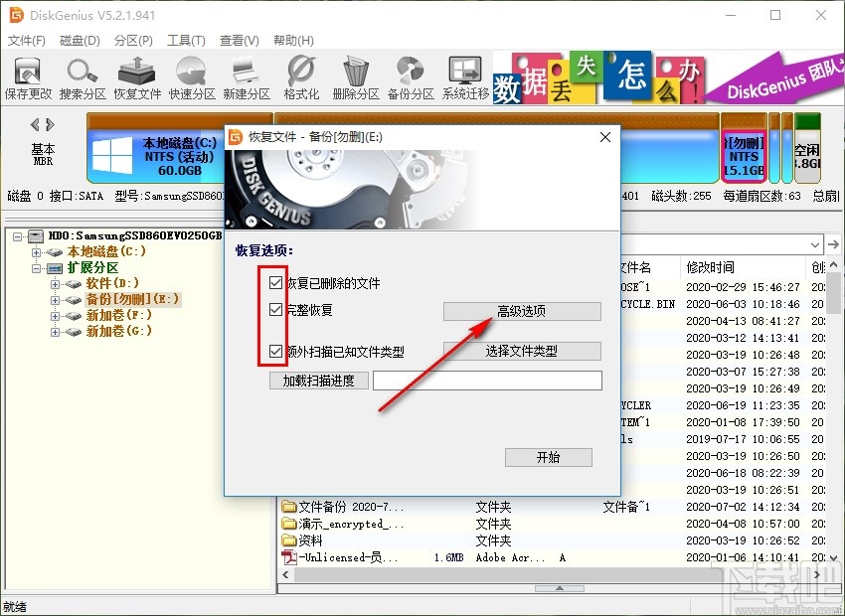Open the 文件(F) menu
This screenshot has width=845, height=616.
pyautogui.click(x=27, y=41)
